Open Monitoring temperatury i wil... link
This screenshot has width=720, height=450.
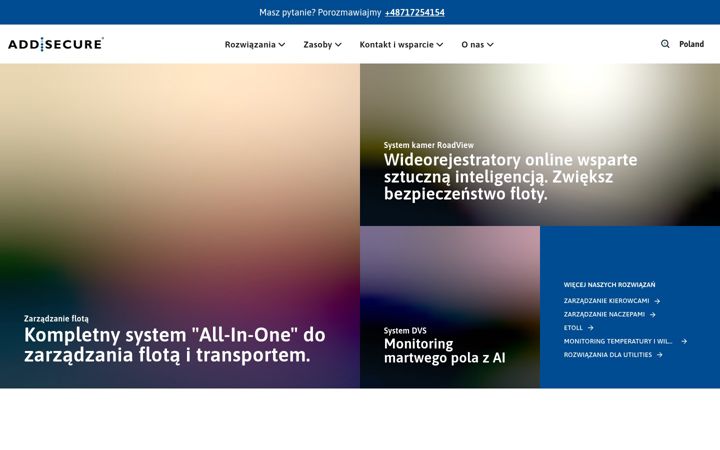618,341
